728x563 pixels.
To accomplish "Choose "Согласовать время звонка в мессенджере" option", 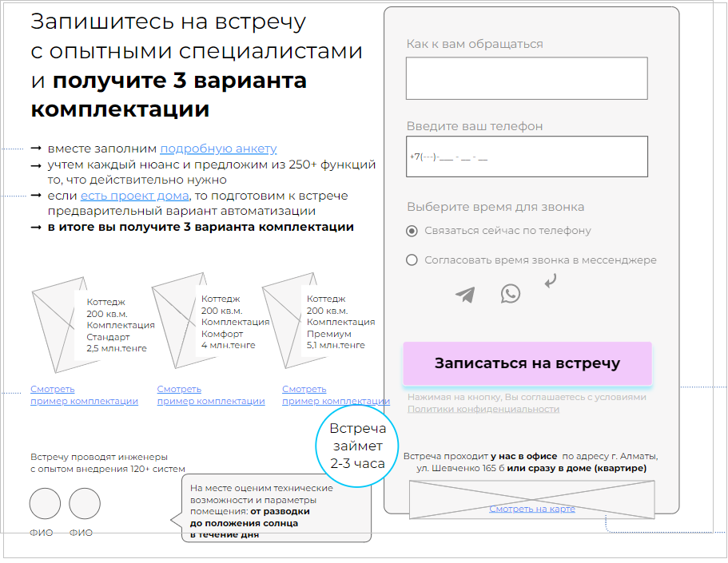I will [412, 260].
